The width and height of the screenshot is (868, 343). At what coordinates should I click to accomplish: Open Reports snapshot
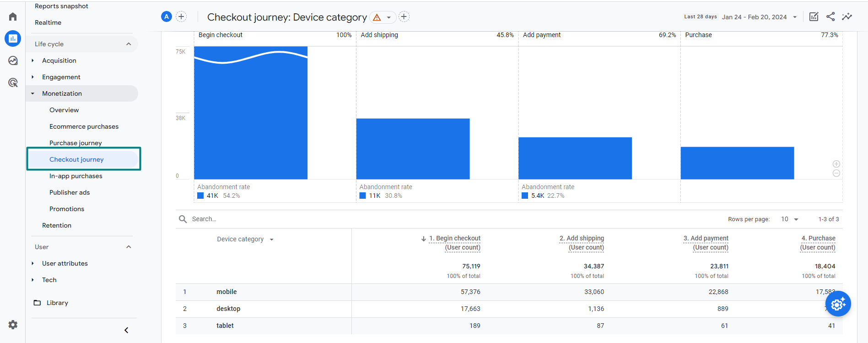[61, 6]
